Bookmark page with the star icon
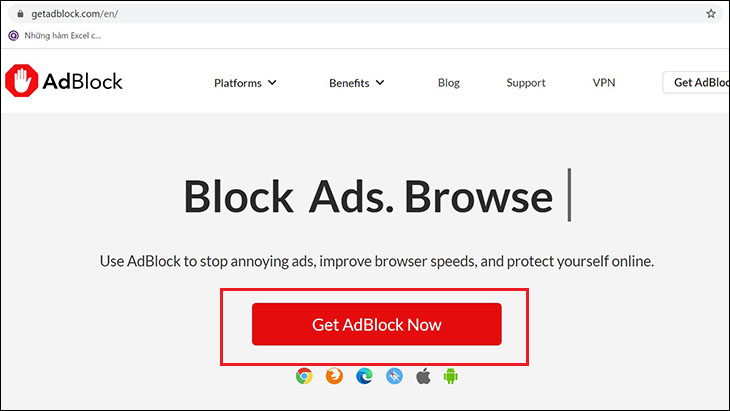The height and width of the screenshot is (411, 730). (x=710, y=13)
